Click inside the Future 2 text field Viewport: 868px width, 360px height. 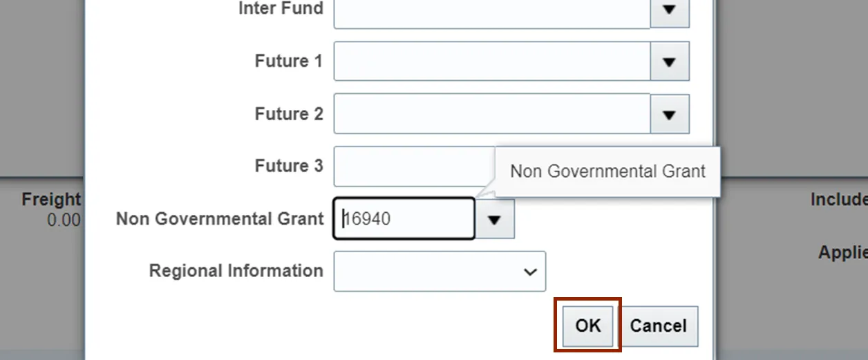[491, 114]
